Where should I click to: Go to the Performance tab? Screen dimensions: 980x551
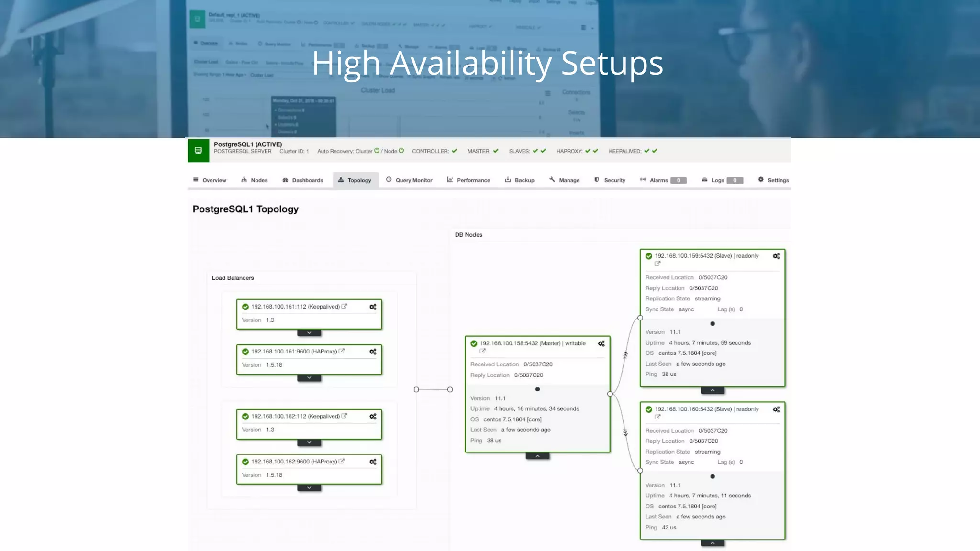[468, 180]
